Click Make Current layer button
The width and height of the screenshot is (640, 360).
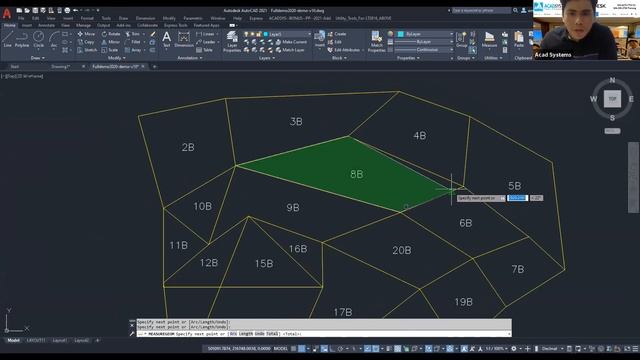point(291,42)
